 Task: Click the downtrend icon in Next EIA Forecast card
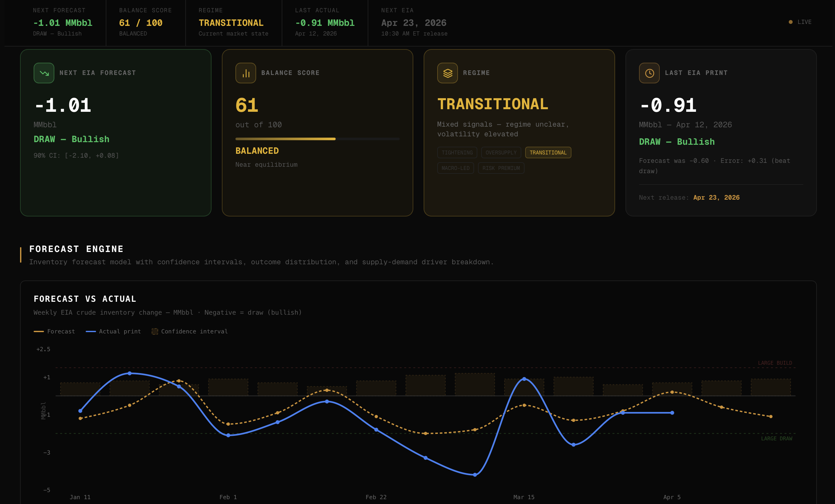pyautogui.click(x=44, y=73)
